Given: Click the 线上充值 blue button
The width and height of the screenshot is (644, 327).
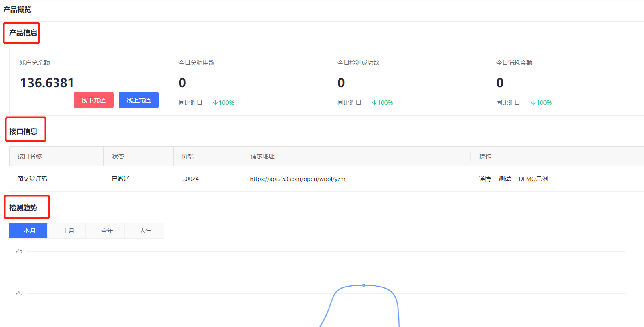Looking at the screenshot, I should (139, 100).
